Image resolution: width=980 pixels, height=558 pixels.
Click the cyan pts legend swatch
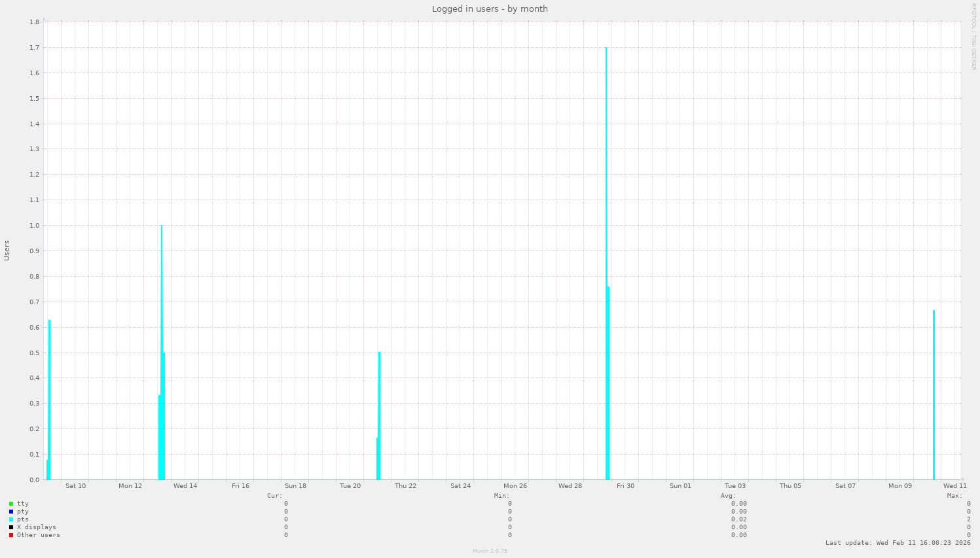tap(11, 519)
